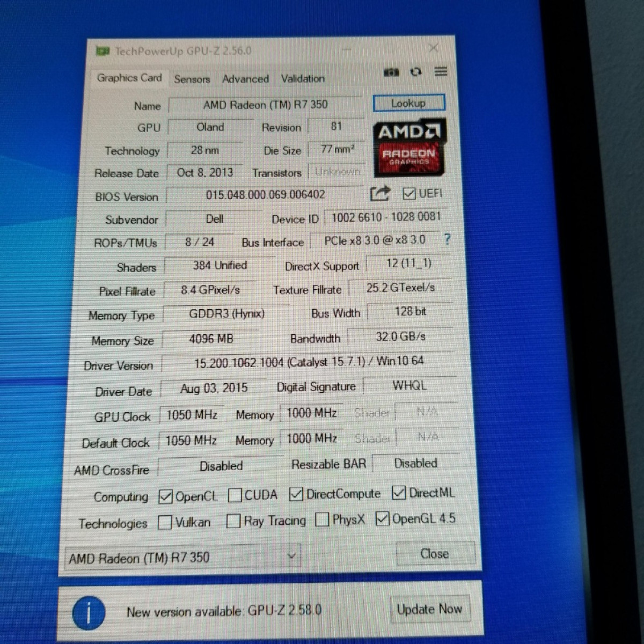
Task: Click the BIOS Version field
Action: pyautogui.click(x=266, y=195)
